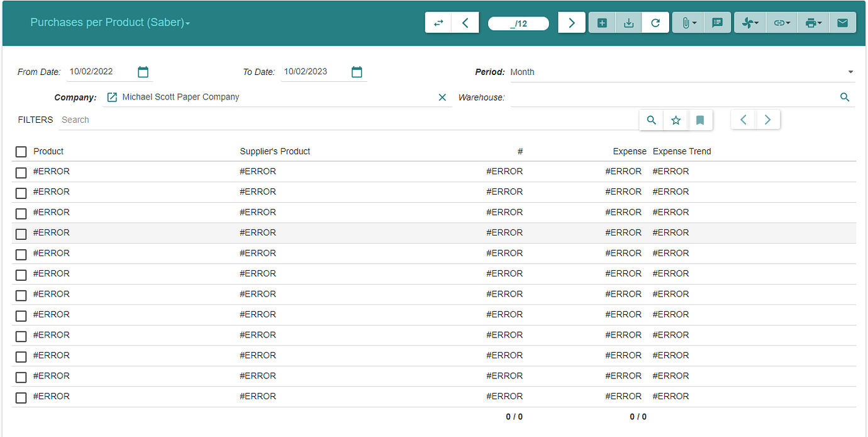Expand the print options dropdown

tap(813, 22)
